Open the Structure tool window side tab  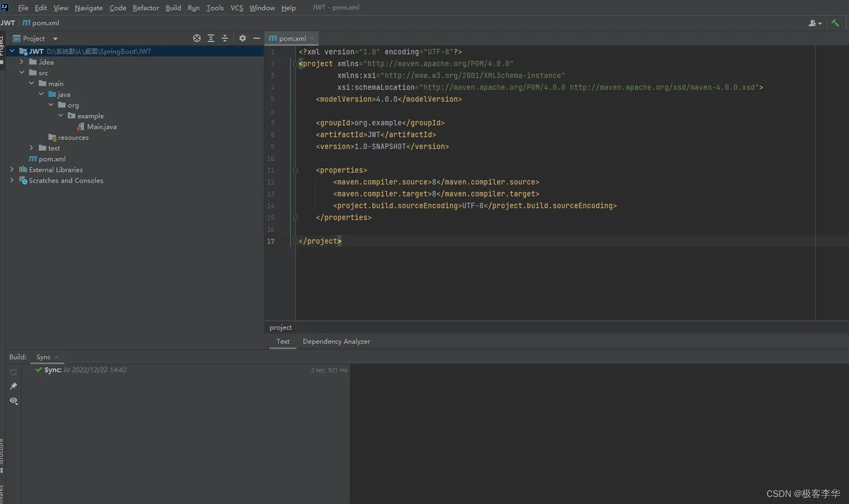coord(2,455)
